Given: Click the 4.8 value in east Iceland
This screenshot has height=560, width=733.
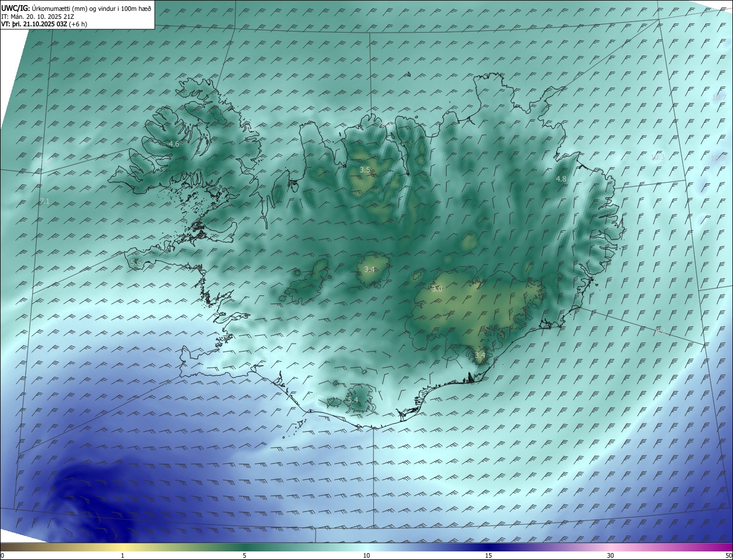Looking at the screenshot, I should click(x=561, y=179).
